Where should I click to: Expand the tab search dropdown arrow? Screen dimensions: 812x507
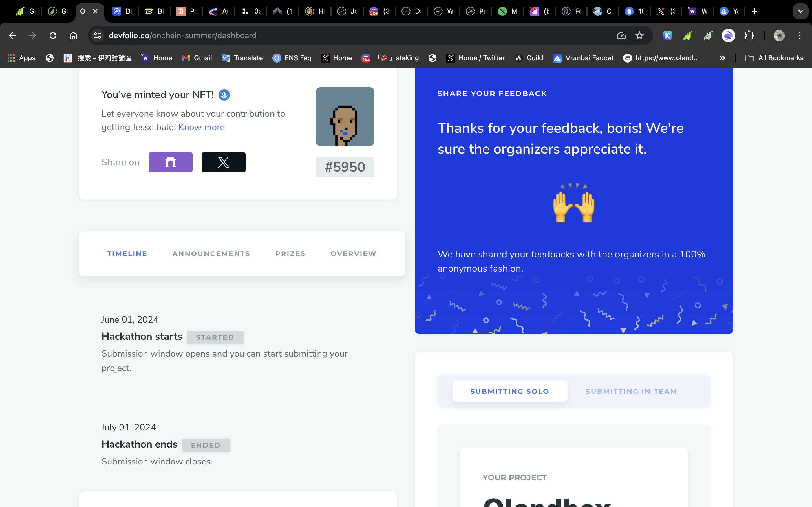801,11
